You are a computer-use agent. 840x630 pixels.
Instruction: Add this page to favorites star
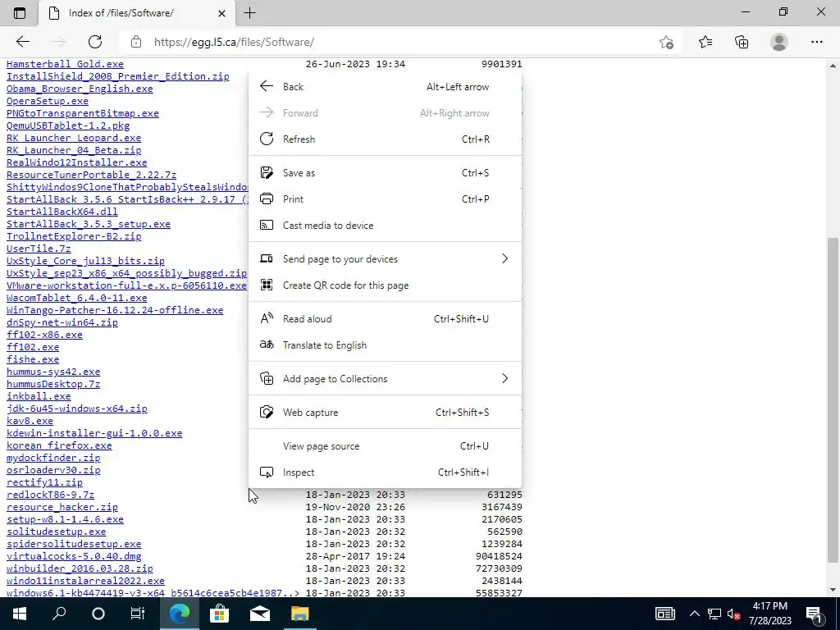pyautogui.click(x=666, y=42)
